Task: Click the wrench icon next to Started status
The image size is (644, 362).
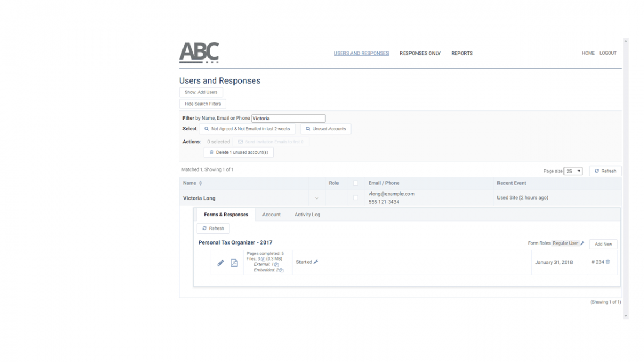Action: point(316,262)
